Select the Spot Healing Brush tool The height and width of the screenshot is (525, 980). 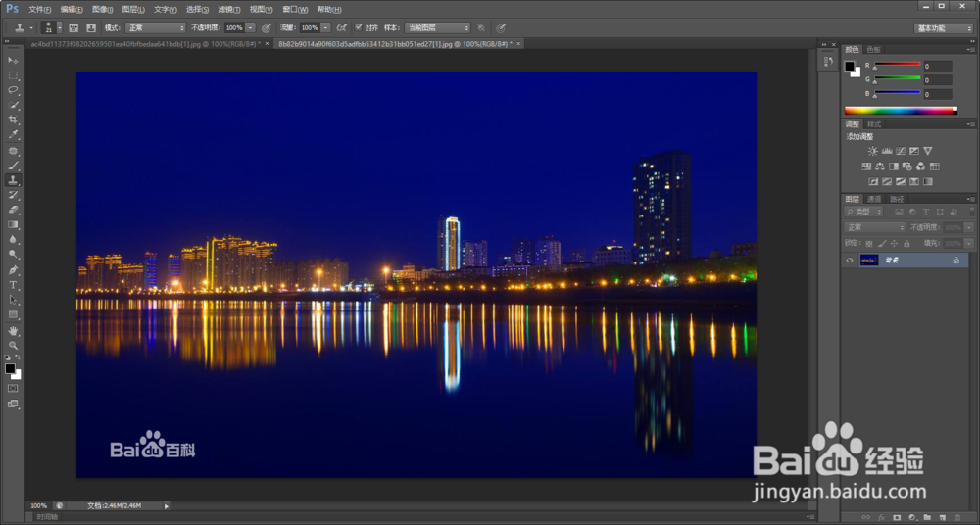tap(13, 151)
